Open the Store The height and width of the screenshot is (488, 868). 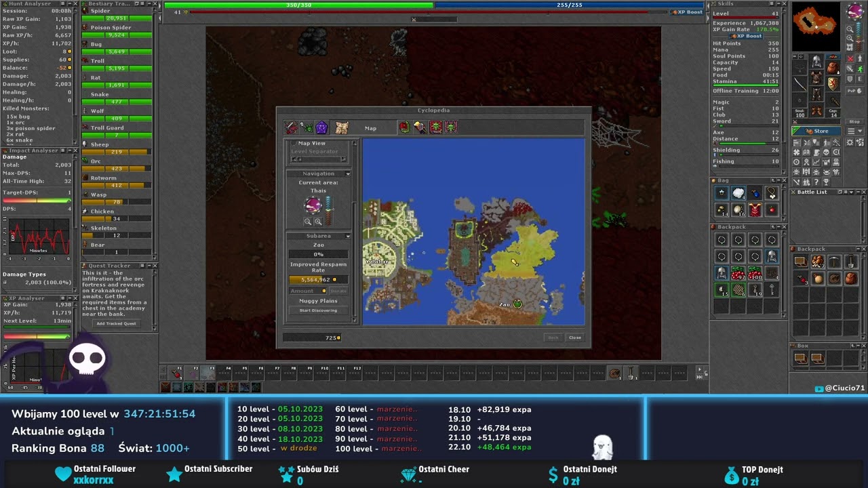816,131
